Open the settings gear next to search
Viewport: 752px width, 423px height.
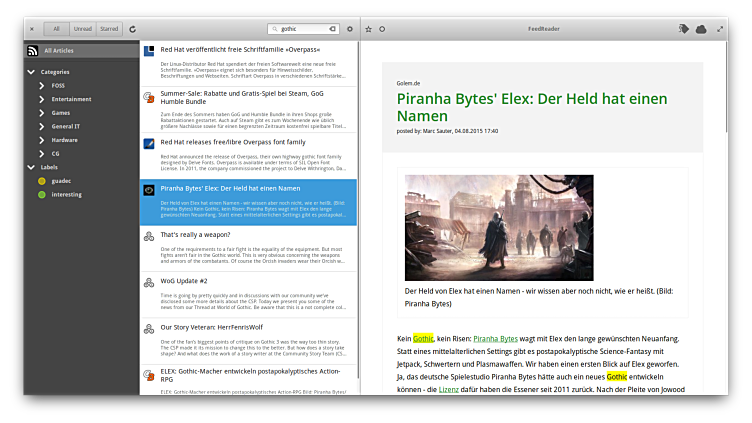350,29
